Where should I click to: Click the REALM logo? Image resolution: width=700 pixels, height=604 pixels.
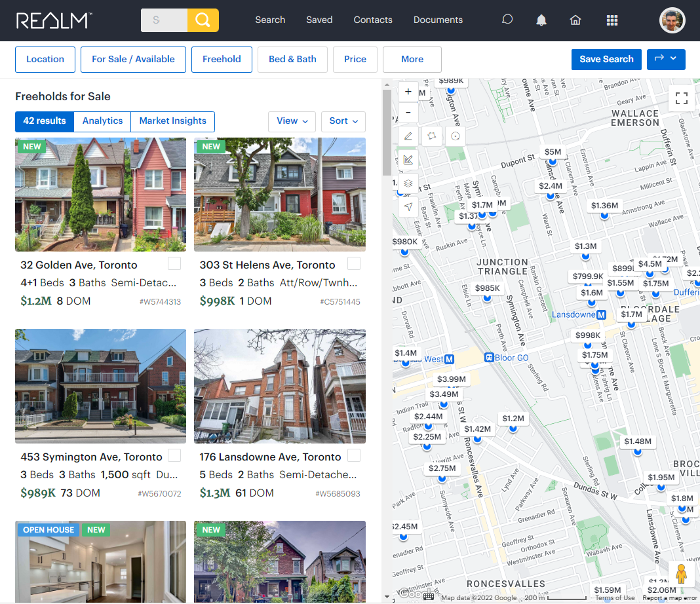[54, 20]
